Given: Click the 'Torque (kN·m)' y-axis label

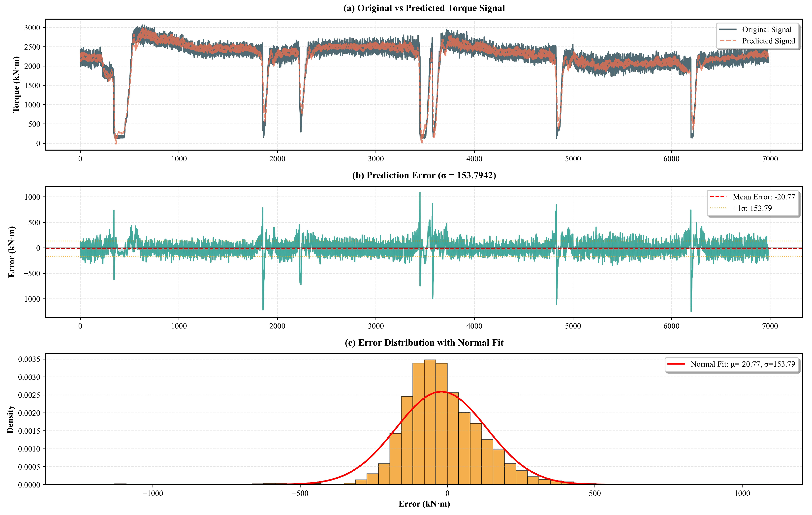Looking at the screenshot, I should [16, 84].
